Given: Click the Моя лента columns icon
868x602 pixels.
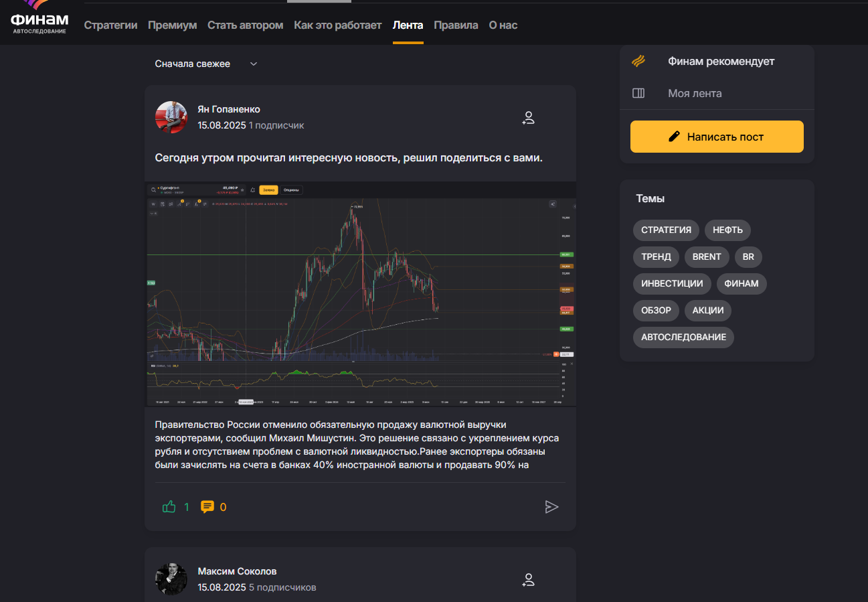Looking at the screenshot, I should (638, 94).
